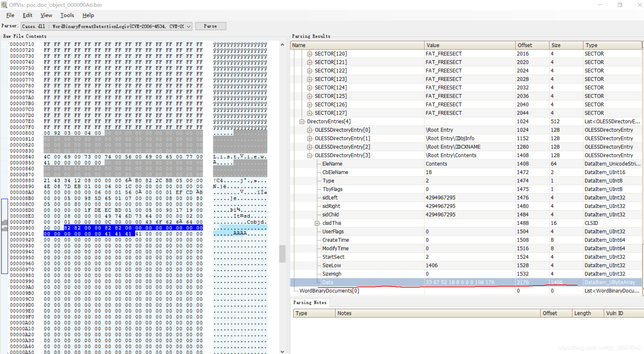Screen dimensions: 644x354
Task: Select the ModifyTime row
Action: coord(466,249)
